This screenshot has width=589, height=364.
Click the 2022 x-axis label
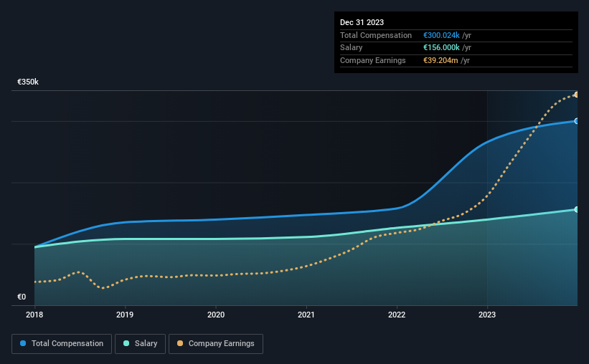click(397, 315)
